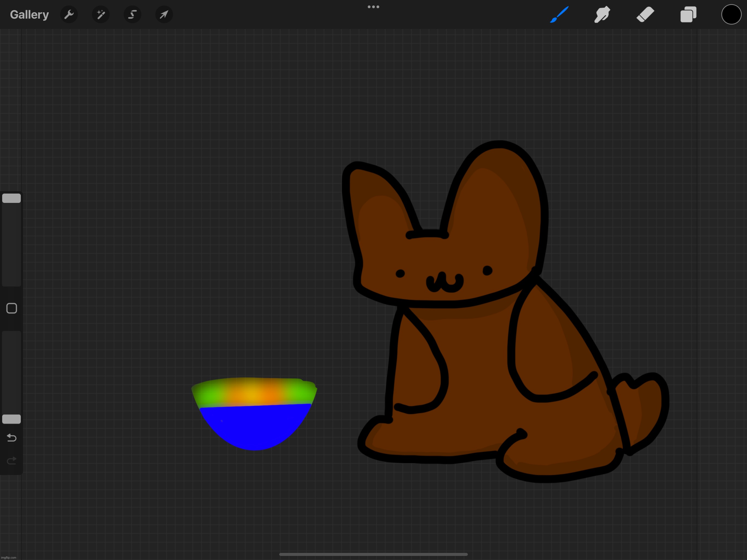The height and width of the screenshot is (560, 747).
Task: Activate the Selection tool
Action: coord(132,14)
